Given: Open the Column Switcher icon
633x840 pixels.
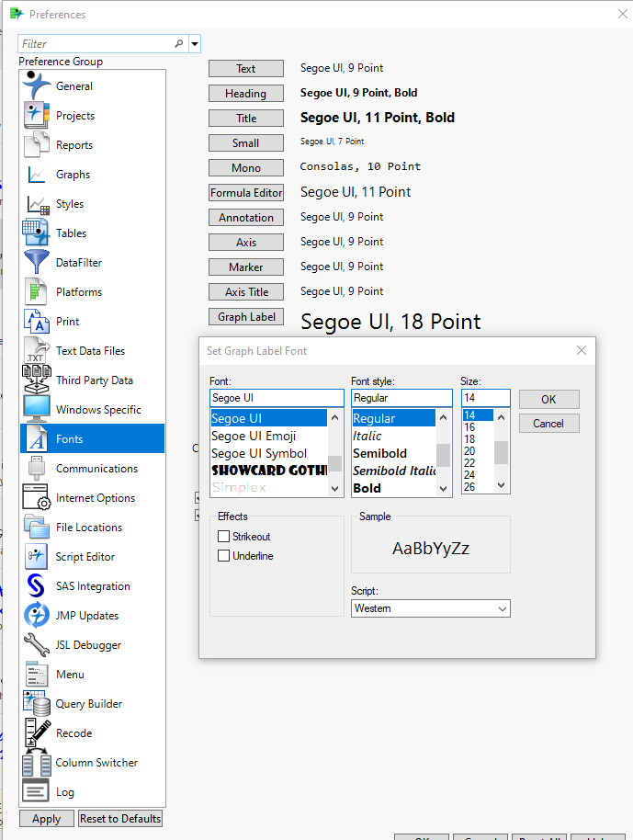Looking at the screenshot, I should pyautogui.click(x=37, y=762).
